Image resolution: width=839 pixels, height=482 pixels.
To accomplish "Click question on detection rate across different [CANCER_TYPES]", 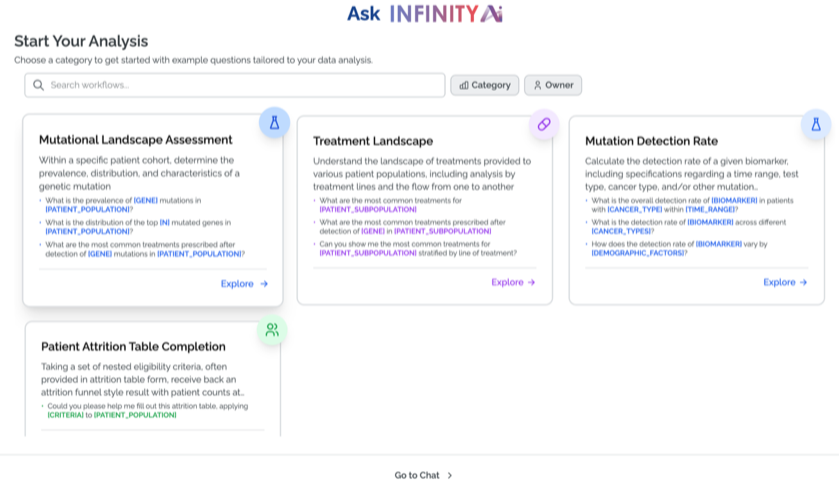I will [x=689, y=226].
